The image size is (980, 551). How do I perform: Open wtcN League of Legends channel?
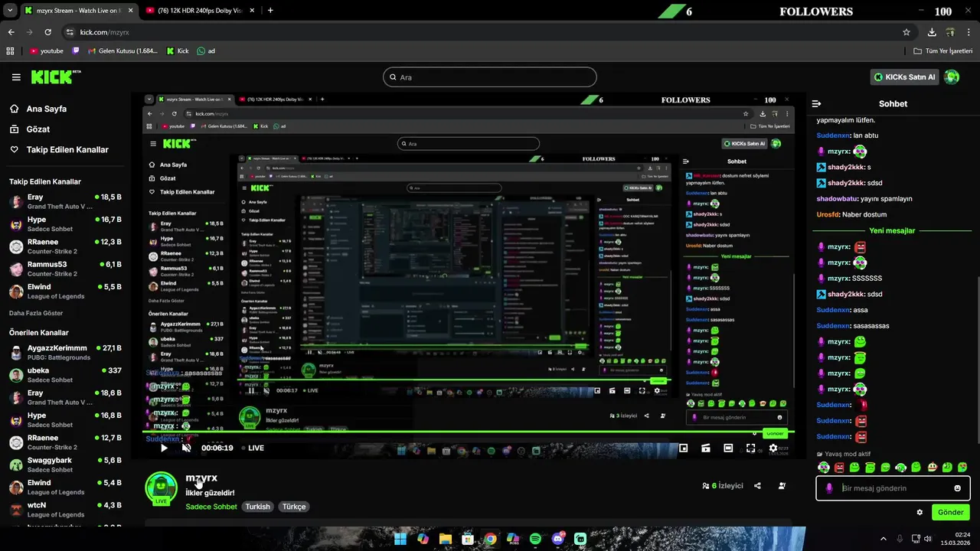pos(64,510)
